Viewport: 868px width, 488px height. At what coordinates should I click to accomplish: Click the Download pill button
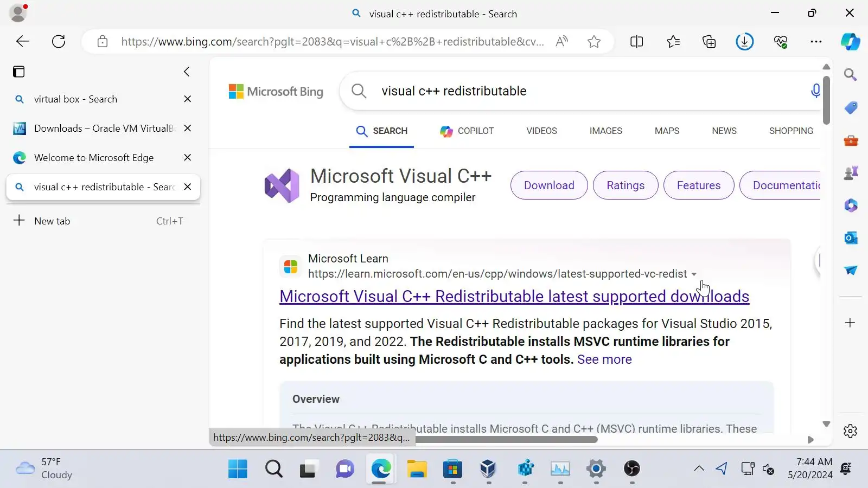pyautogui.click(x=549, y=185)
